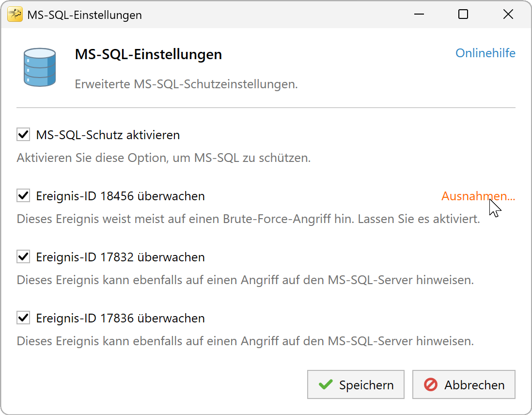The image size is (532, 415).
Task: Click the window title bar text
Action: click(x=84, y=15)
